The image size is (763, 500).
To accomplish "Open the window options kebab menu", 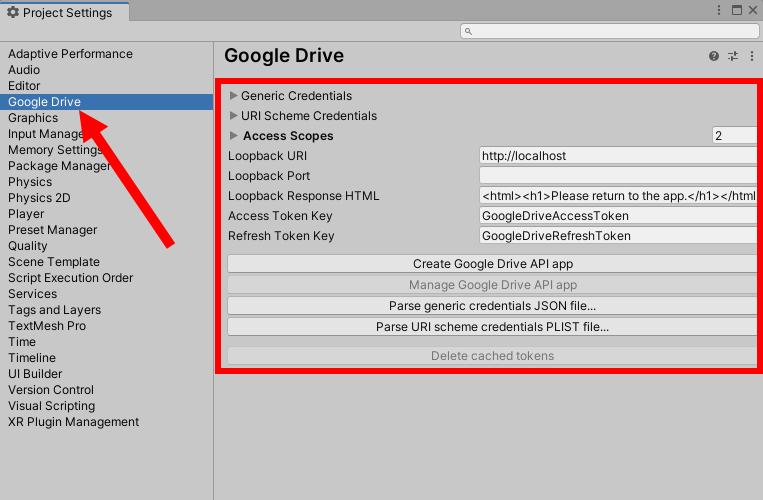I will tap(719, 10).
